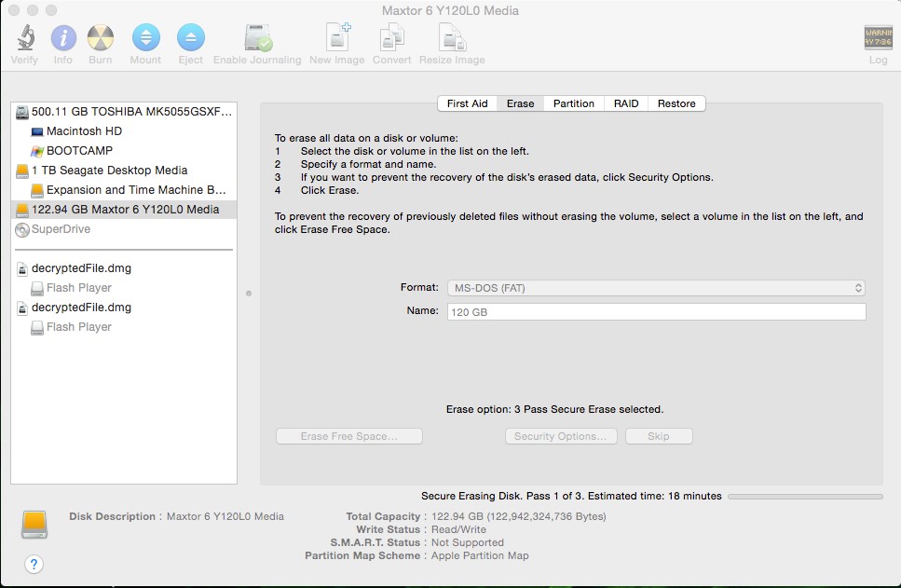Select the 500.11 GB TOSHIBA disk
The image size is (901, 588).
[124, 112]
